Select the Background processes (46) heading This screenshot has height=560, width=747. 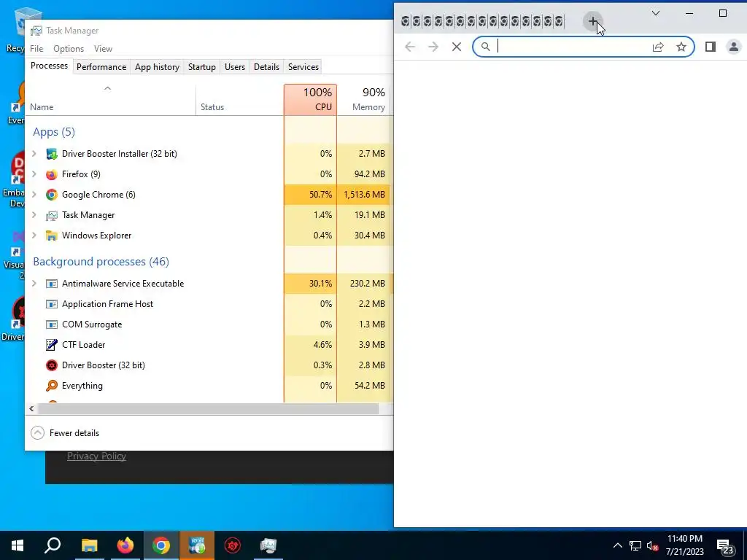click(101, 262)
